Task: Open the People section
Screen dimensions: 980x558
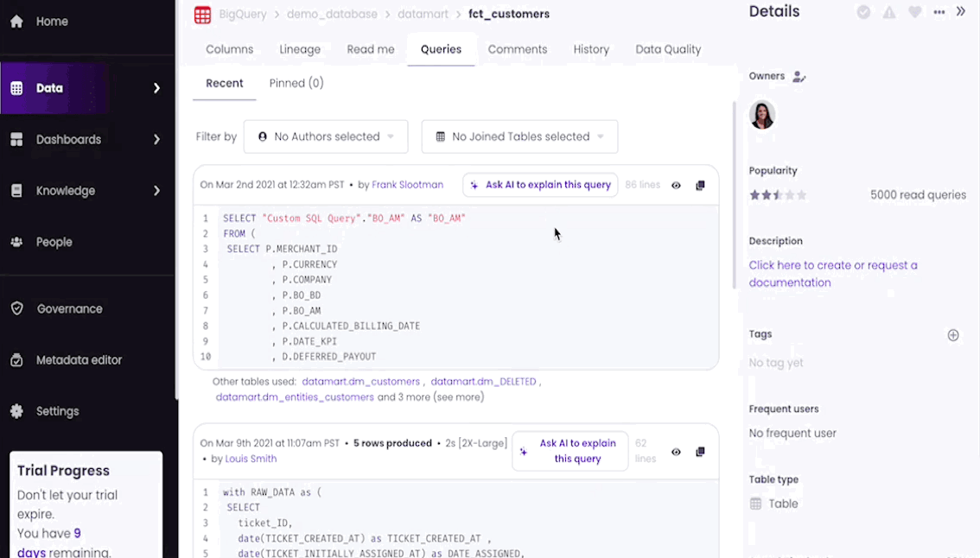Action: [52, 242]
